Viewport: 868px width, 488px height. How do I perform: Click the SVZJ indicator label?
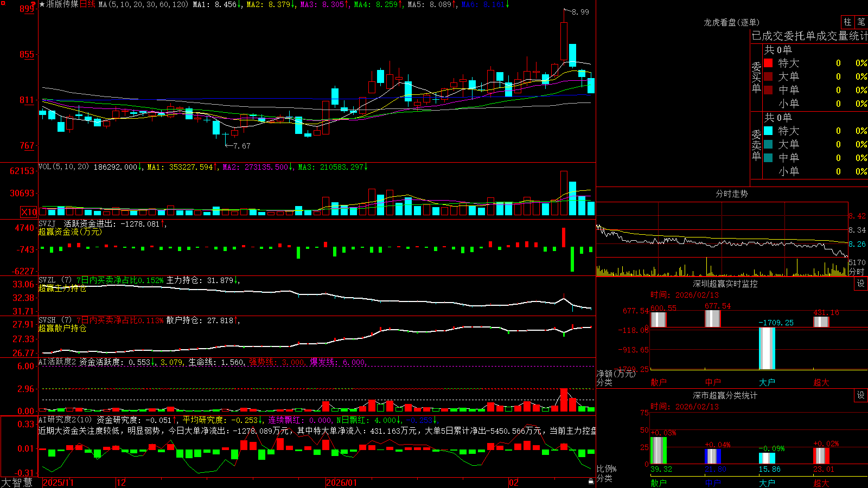(47, 223)
